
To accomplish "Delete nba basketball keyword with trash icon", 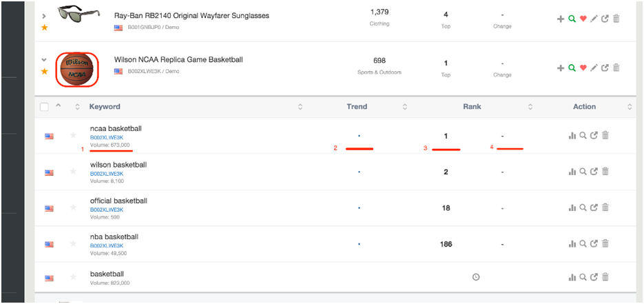I will pyautogui.click(x=605, y=243).
